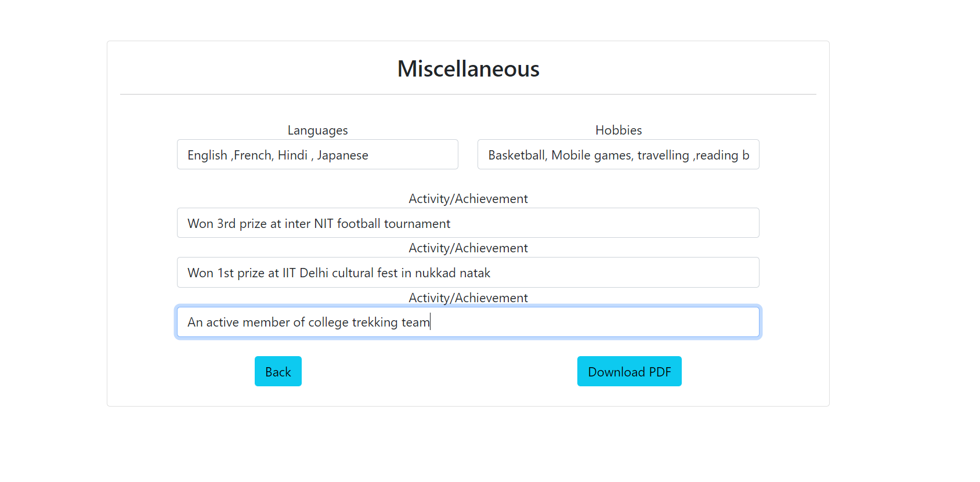Click the Download PDF button
The width and height of the screenshot is (980, 482).
click(630, 371)
